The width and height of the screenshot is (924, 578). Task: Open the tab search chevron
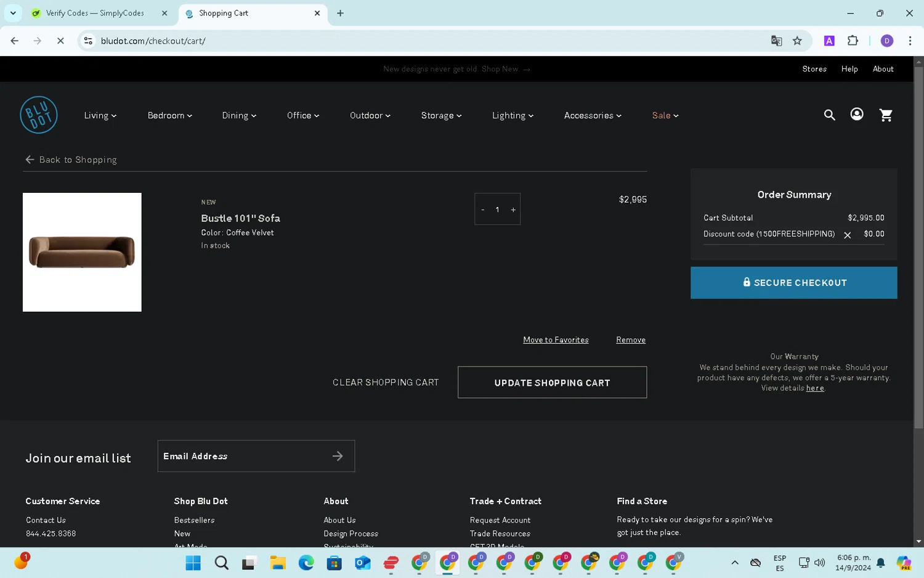[13, 13]
